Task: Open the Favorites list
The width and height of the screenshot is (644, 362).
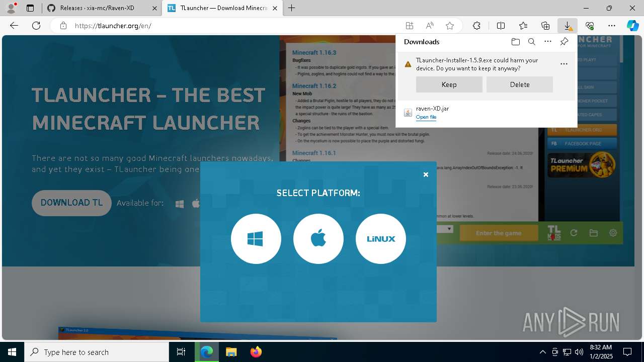Action: point(523,26)
